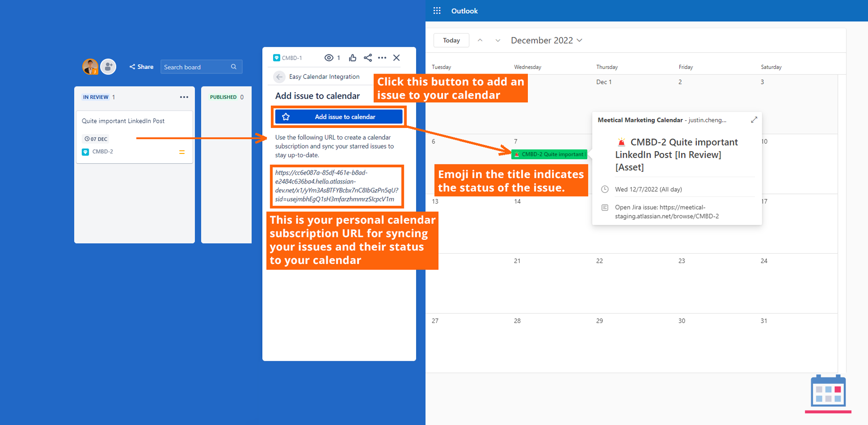868x425 pixels.
Task: Click the event date Wed 12/7/2022
Action: [x=648, y=189]
